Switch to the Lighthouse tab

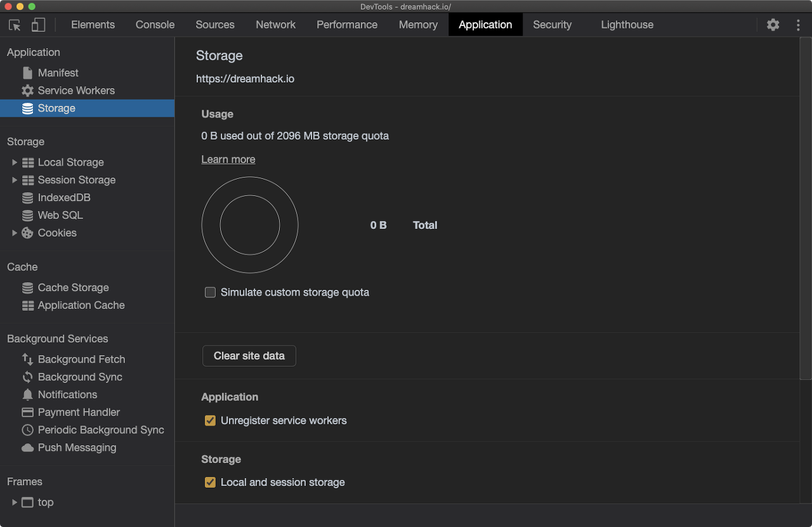point(627,25)
